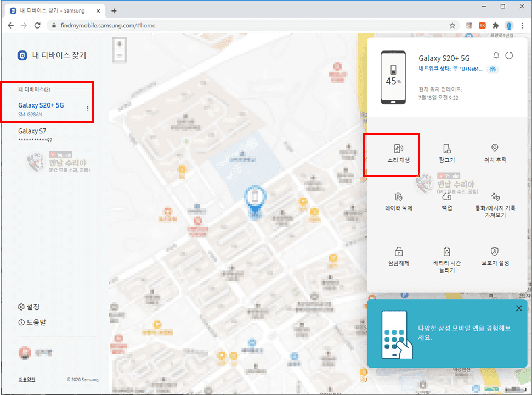View site security lock info
The width and height of the screenshot is (532, 395).
click(x=54, y=25)
